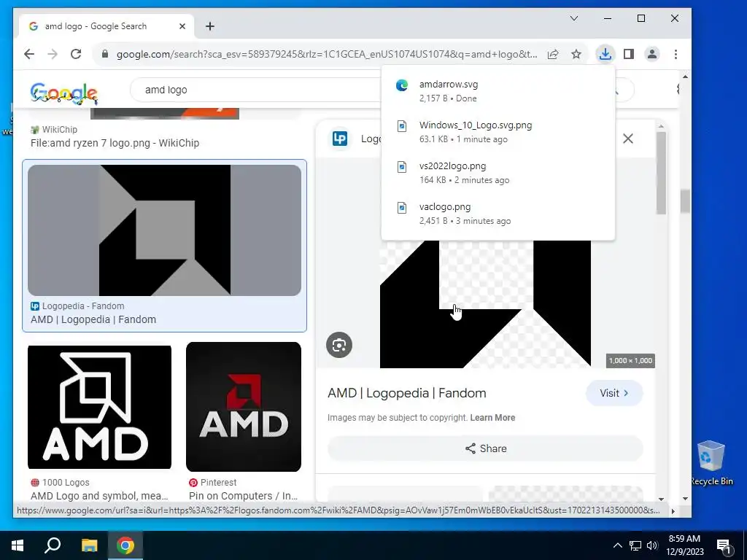Click the browser forward arrow

(x=53, y=54)
